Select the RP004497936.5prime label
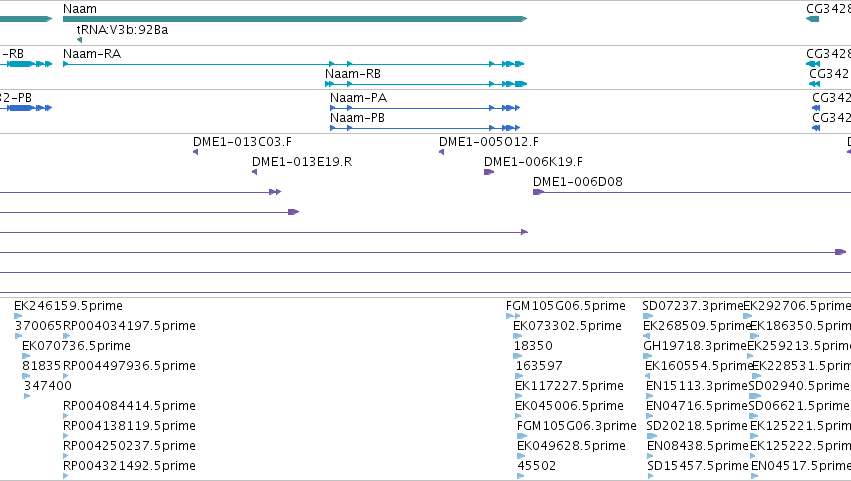 tap(129, 366)
